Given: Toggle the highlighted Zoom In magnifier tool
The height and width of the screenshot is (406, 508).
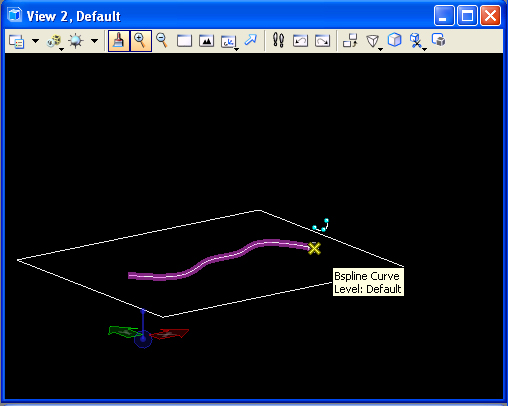Looking at the screenshot, I should (141, 41).
